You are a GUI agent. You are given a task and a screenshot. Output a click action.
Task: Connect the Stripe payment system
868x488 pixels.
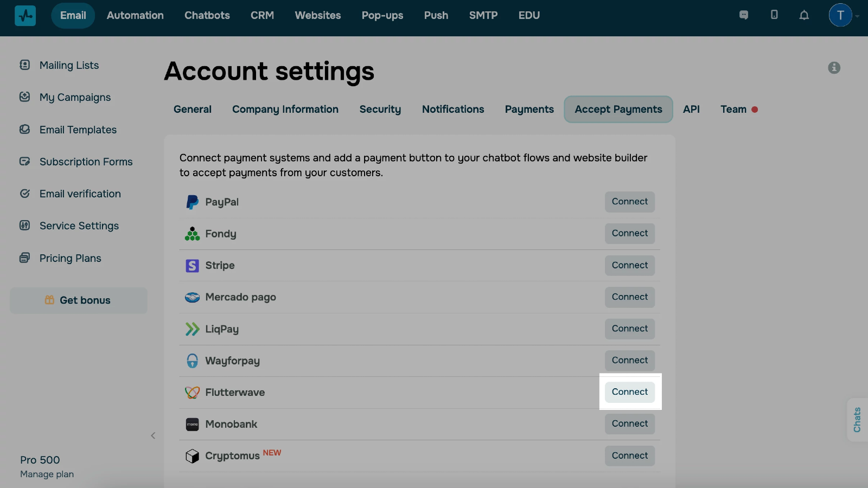(629, 265)
